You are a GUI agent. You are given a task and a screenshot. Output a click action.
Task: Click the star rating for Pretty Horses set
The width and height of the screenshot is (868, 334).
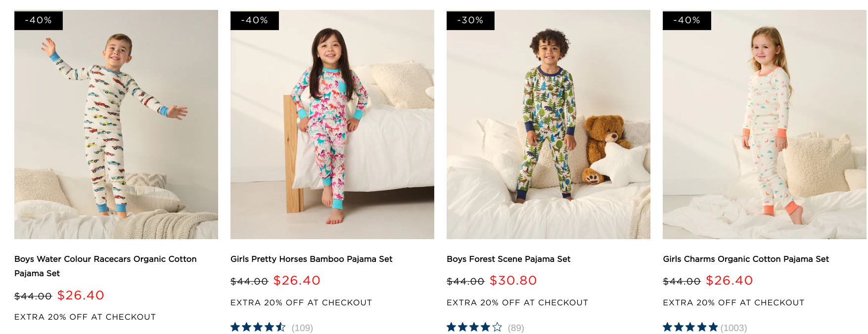258,327
